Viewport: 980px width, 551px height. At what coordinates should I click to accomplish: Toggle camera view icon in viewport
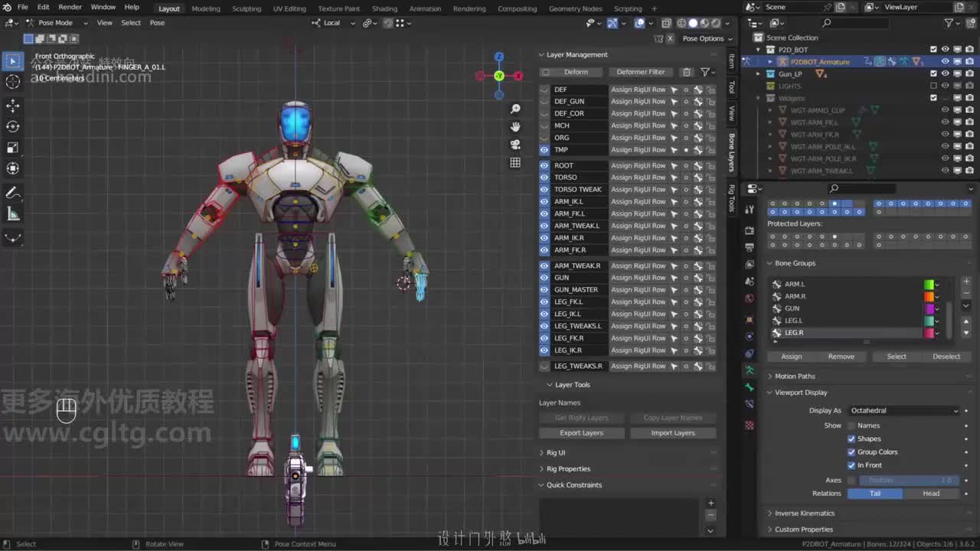tap(515, 145)
